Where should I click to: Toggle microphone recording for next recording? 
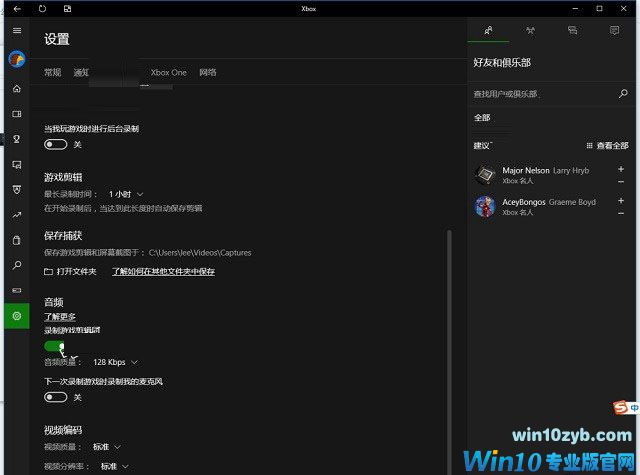(x=56, y=397)
